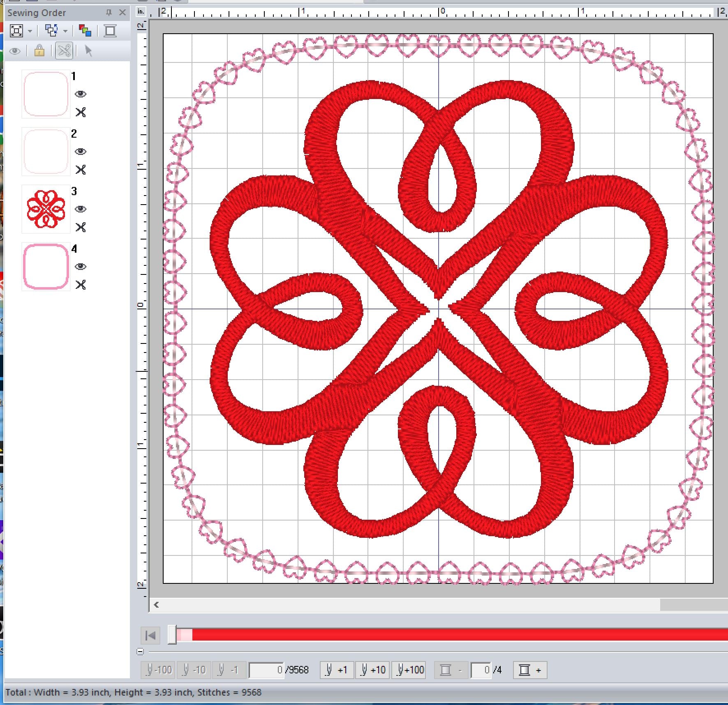Toggle the scissors trim toolbar button
The width and height of the screenshot is (728, 705).
(x=64, y=51)
